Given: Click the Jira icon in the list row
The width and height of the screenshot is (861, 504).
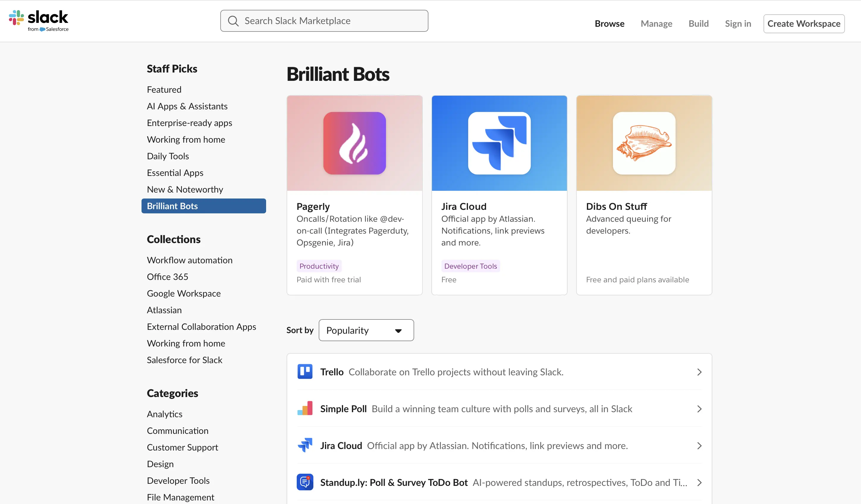Looking at the screenshot, I should click(x=305, y=445).
